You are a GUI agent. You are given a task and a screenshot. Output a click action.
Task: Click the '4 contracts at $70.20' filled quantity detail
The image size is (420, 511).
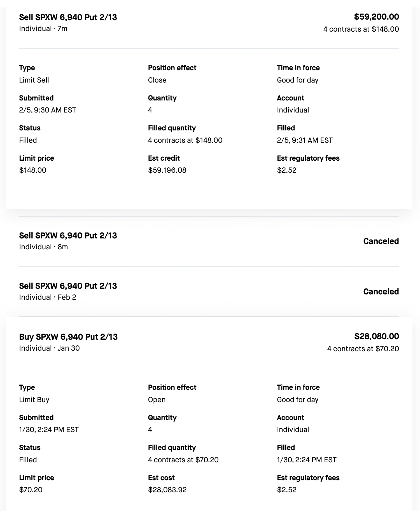point(183,460)
